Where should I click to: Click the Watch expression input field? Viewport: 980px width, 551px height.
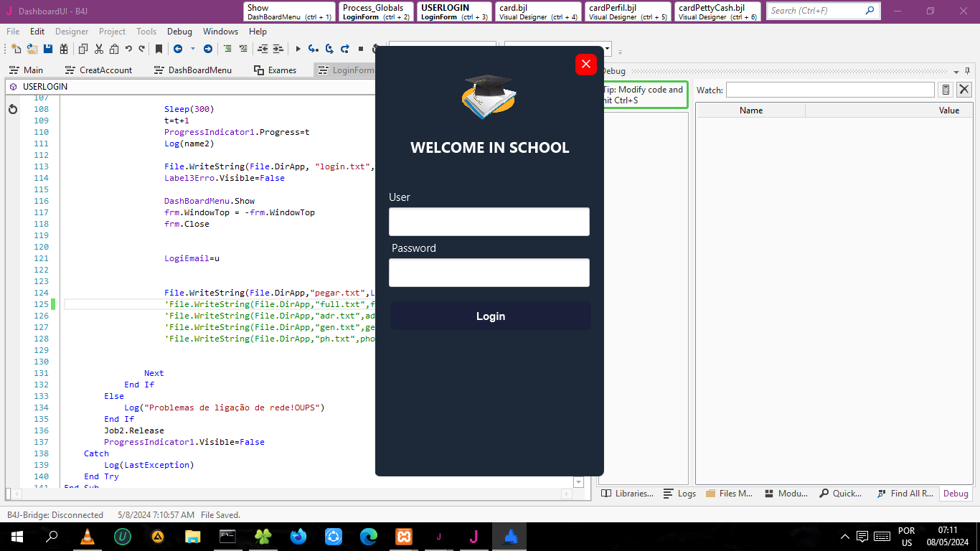830,90
